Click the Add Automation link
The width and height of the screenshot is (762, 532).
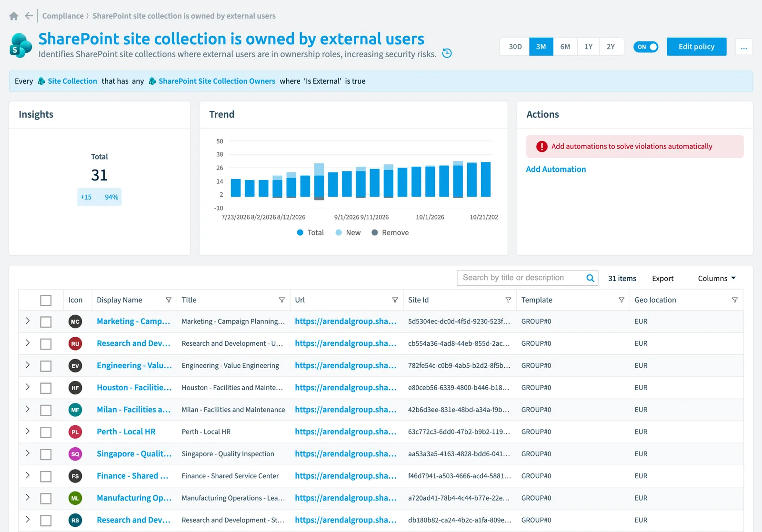(x=556, y=169)
